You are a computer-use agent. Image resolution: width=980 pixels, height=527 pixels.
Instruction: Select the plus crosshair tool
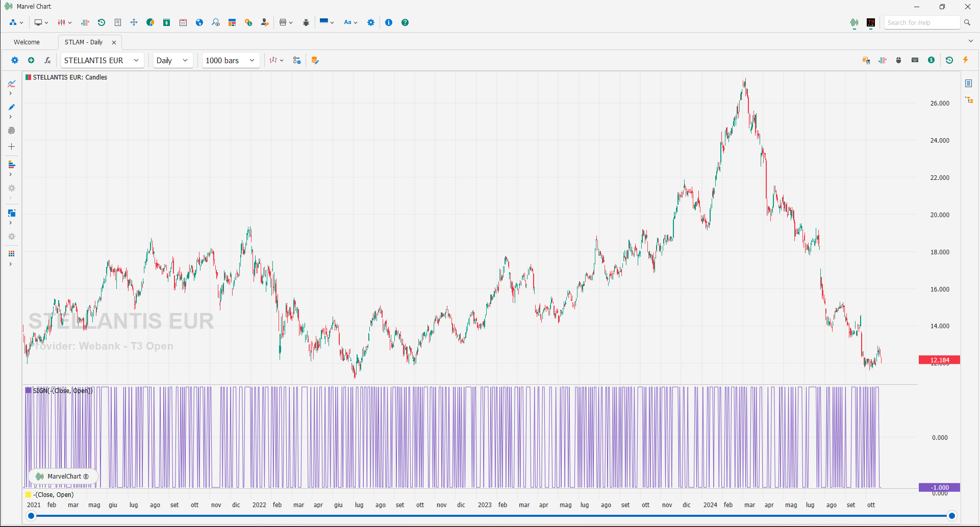[x=11, y=147]
